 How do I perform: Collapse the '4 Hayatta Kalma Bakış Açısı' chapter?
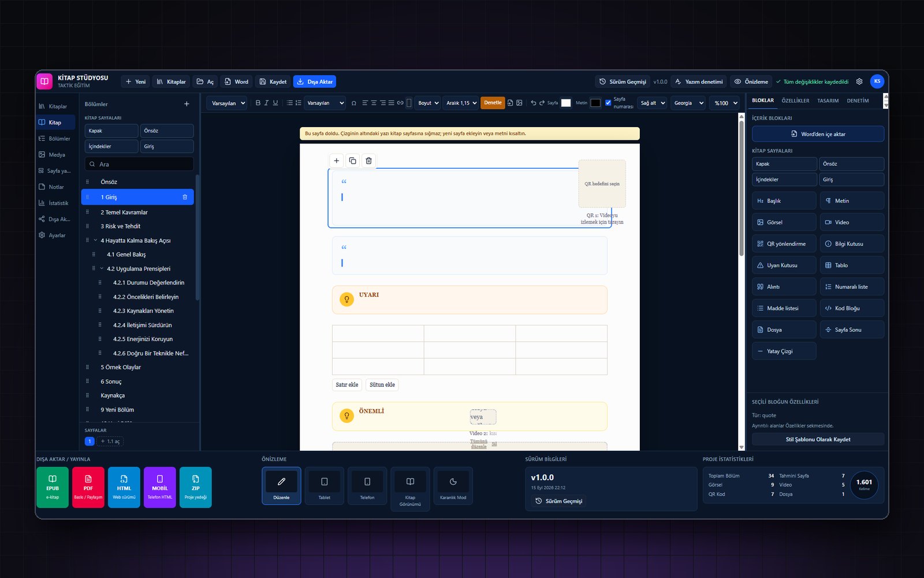click(95, 240)
